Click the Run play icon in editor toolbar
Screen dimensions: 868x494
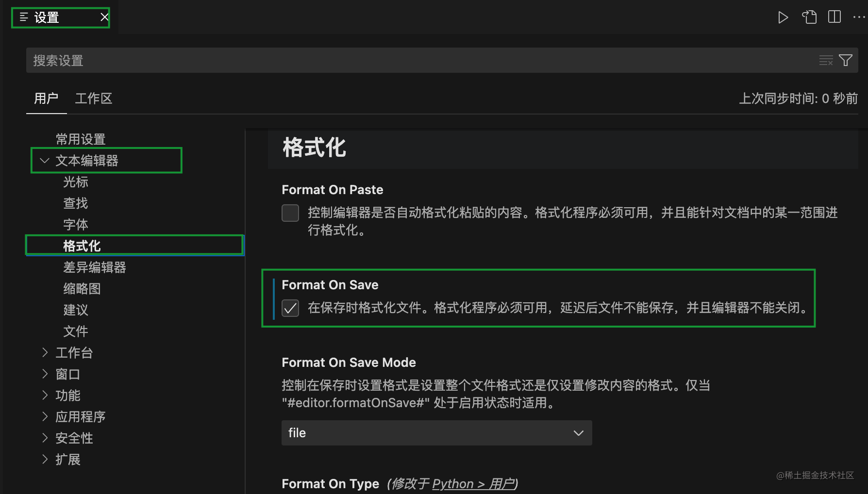783,17
